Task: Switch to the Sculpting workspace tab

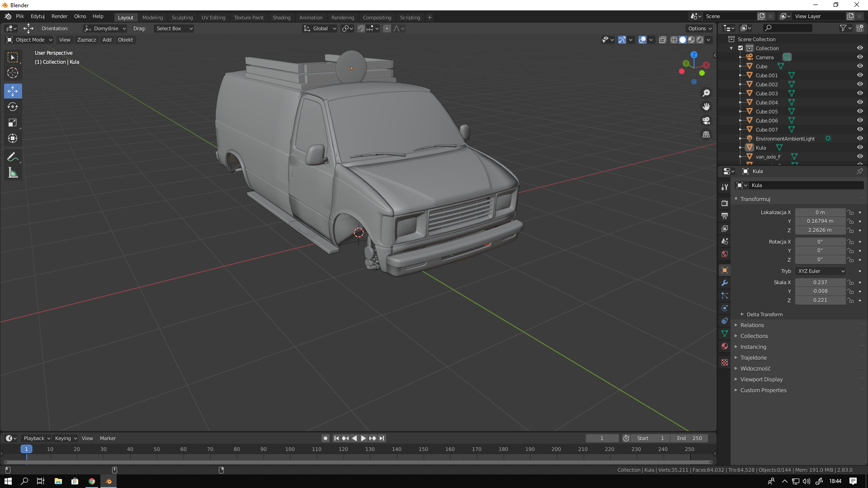Action: [182, 18]
